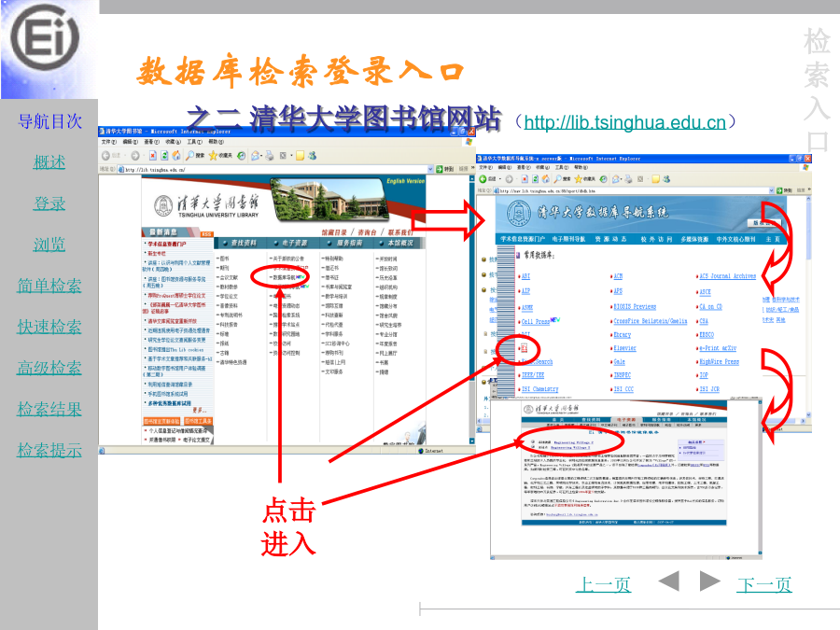Screen dimensions: 840x630
Task: Click Forward in the database navigation browser window
Action: point(509,179)
